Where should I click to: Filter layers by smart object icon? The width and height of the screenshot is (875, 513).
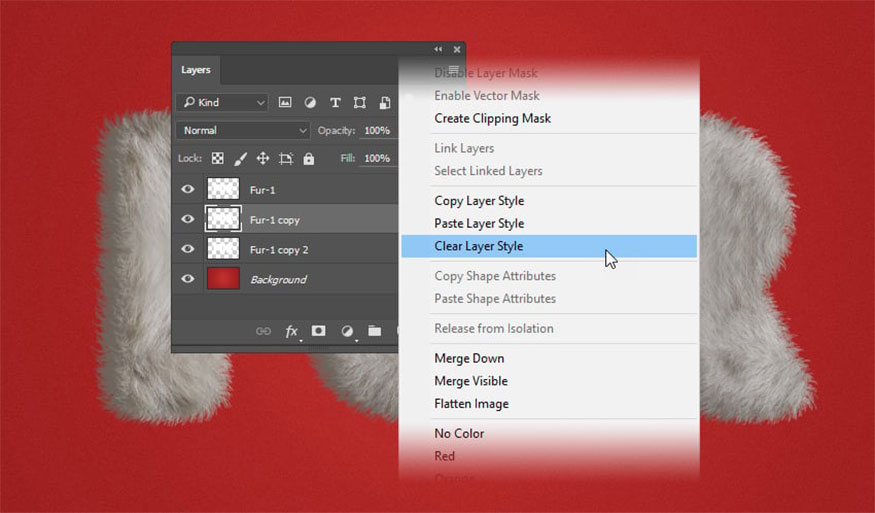(385, 102)
